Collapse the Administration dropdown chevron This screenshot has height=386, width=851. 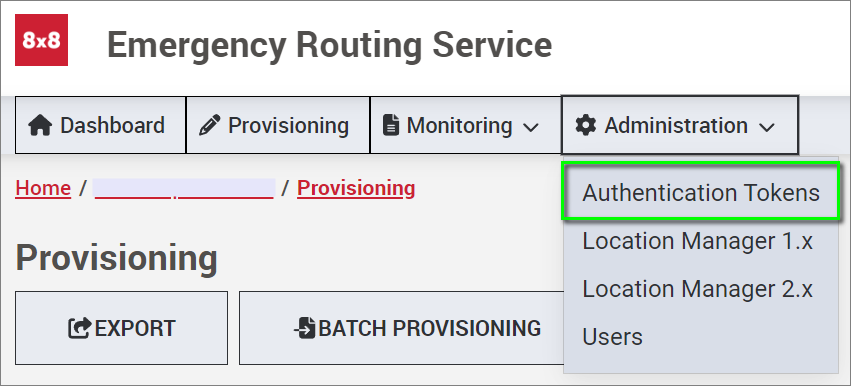click(766, 128)
